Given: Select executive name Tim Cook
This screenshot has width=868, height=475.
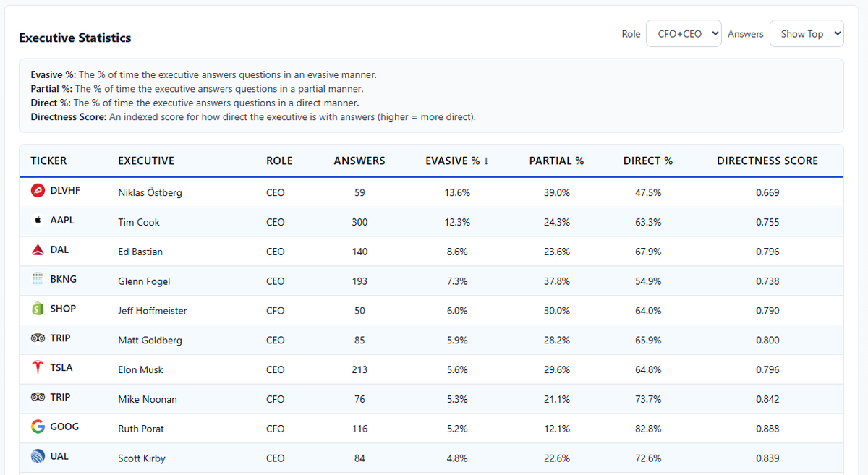Looking at the screenshot, I should pos(139,222).
